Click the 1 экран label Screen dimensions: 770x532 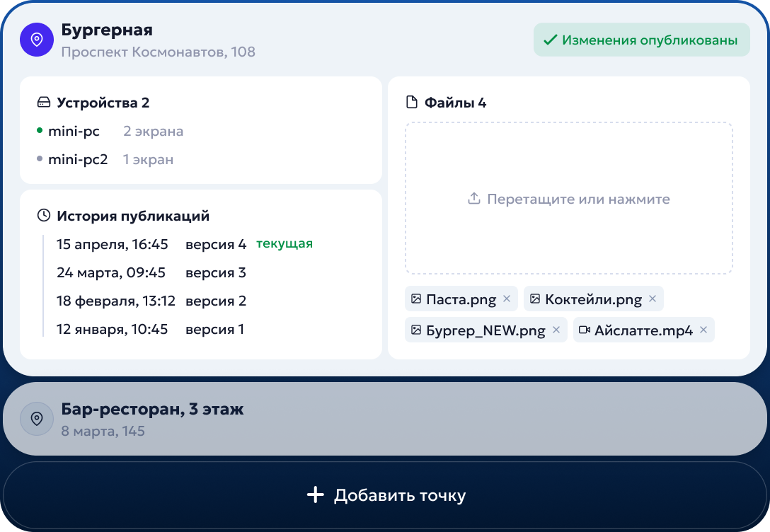(148, 159)
